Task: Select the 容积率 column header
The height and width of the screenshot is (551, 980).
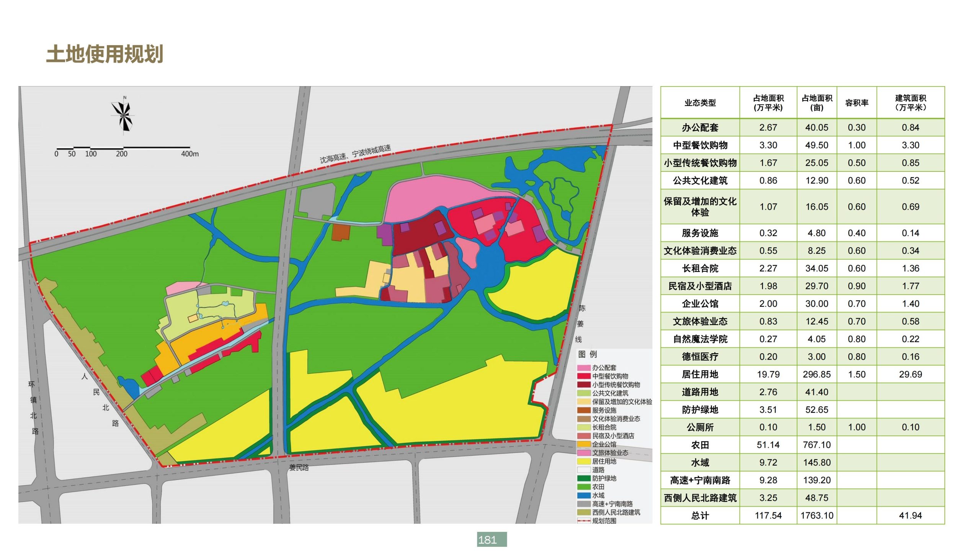Action: point(856,103)
